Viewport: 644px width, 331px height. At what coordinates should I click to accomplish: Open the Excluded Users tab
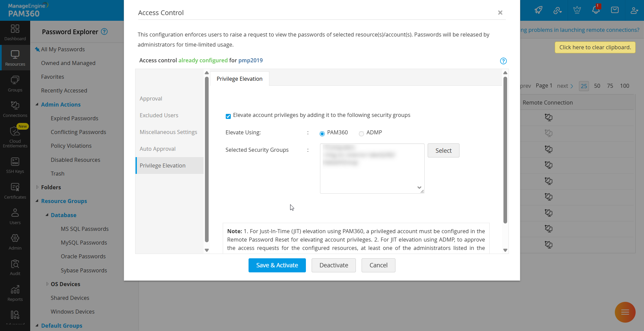pyautogui.click(x=159, y=115)
